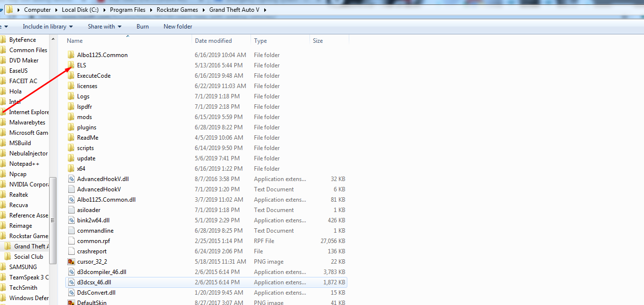Click the d3dcompiler_46.dll file icon
This screenshot has height=305, width=644.
point(71,272)
